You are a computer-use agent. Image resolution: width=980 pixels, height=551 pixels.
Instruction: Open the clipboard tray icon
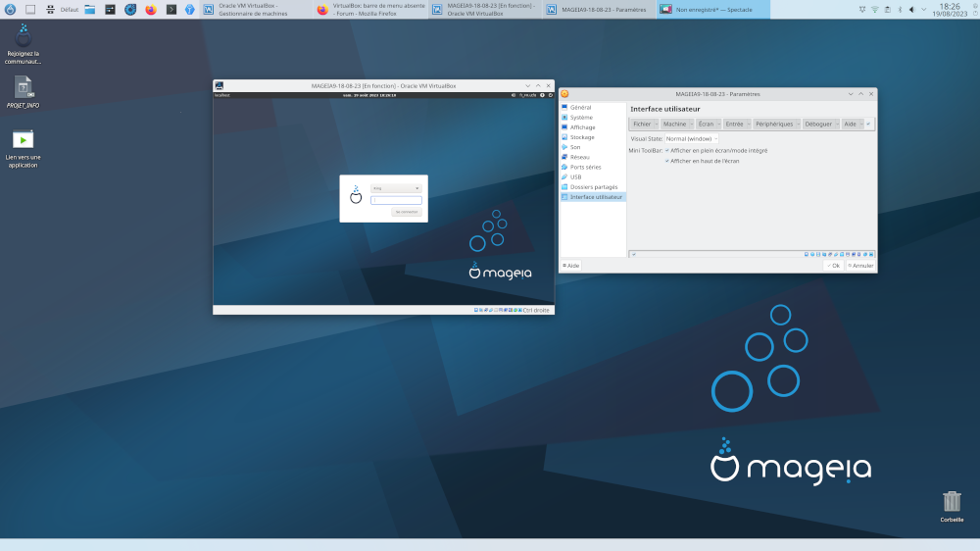[x=888, y=10]
